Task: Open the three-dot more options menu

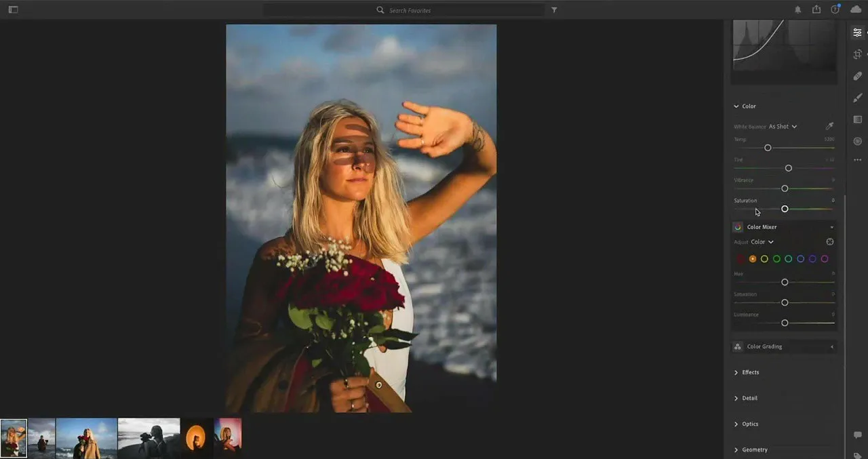Action: point(857,160)
